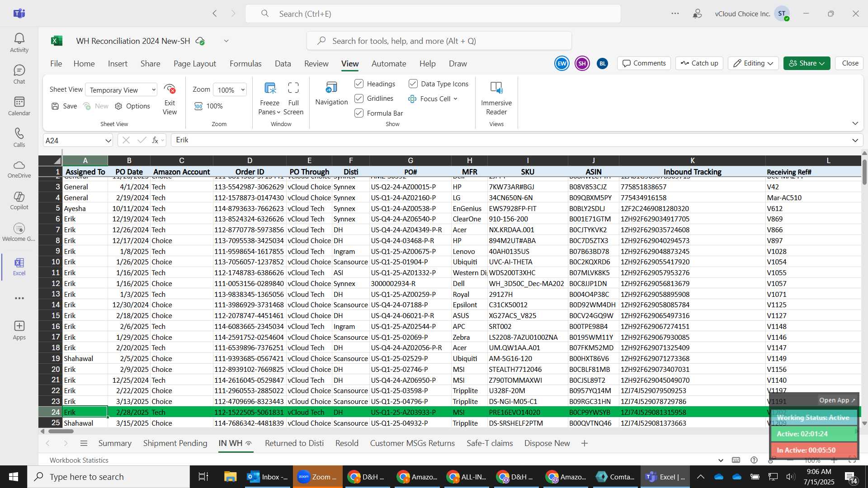The width and height of the screenshot is (868, 488).
Task: Open Calendar in the Teams sidebar
Action: (x=19, y=106)
